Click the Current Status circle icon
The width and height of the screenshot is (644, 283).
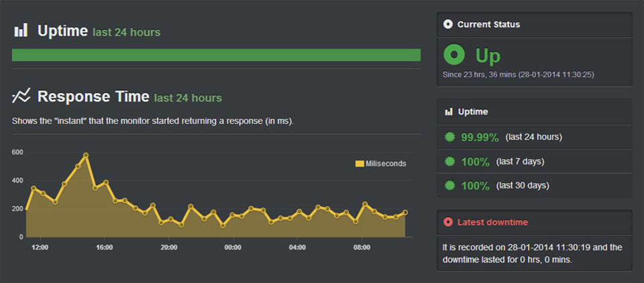[x=448, y=25]
